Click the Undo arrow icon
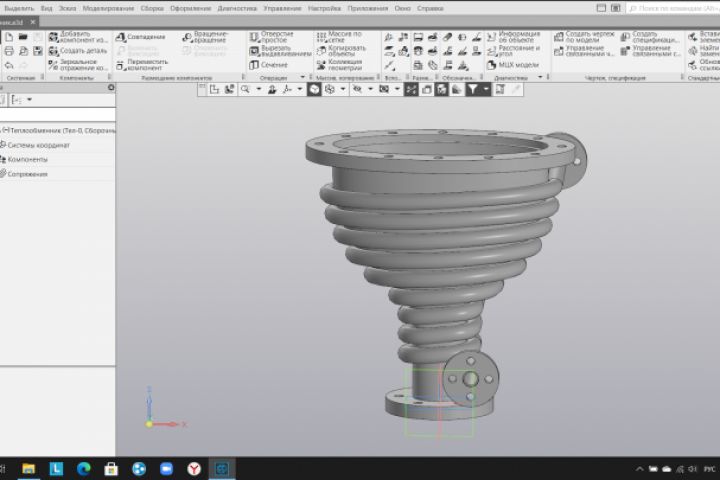This screenshot has height=480, width=720. pos(9,65)
